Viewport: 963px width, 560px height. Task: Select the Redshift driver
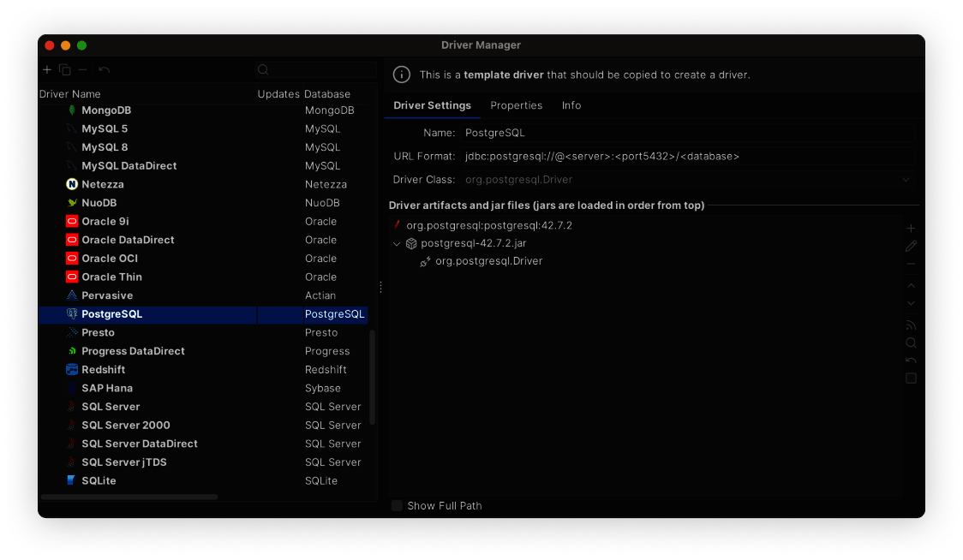point(104,370)
